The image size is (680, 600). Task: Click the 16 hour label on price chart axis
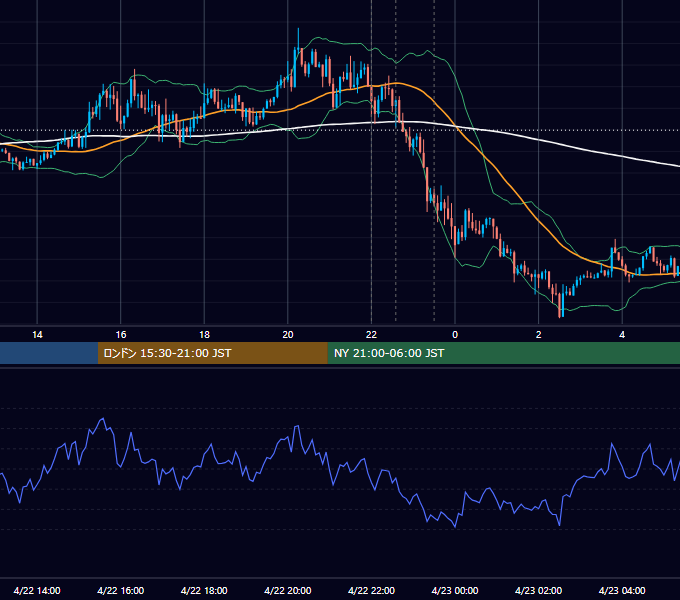tap(121, 335)
